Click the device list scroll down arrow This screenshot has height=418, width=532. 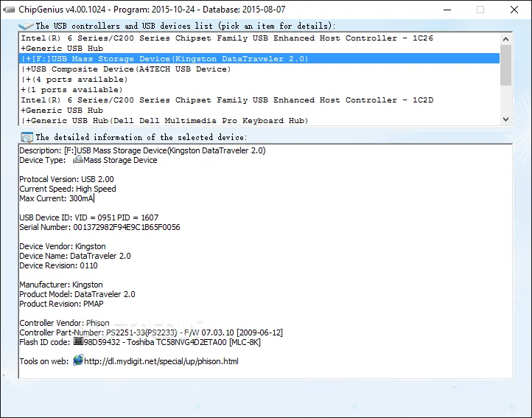tap(506, 119)
